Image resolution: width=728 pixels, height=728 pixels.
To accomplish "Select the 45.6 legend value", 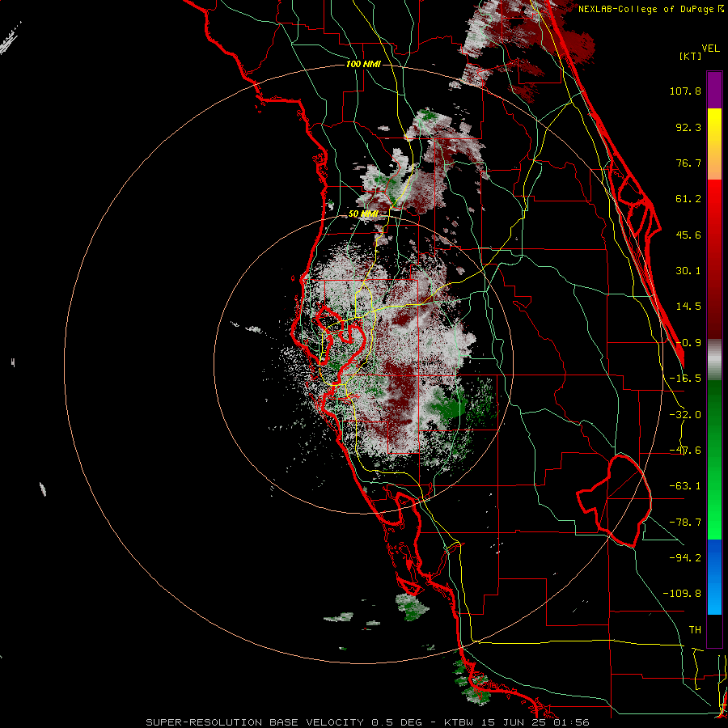I will (x=688, y=235).
